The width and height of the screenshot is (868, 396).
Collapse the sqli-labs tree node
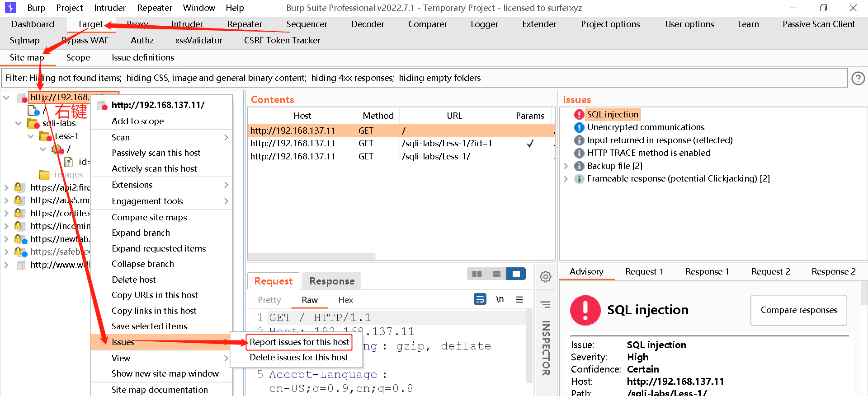coord(19,123)
